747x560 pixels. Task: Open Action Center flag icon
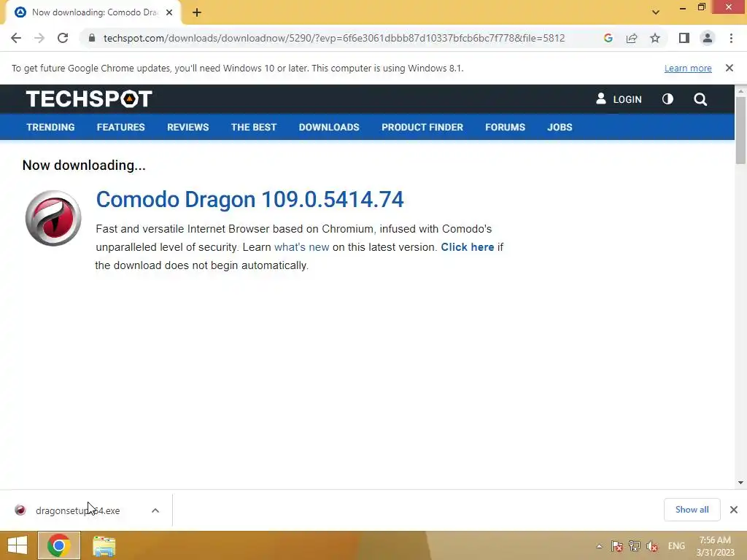[616, 546]
